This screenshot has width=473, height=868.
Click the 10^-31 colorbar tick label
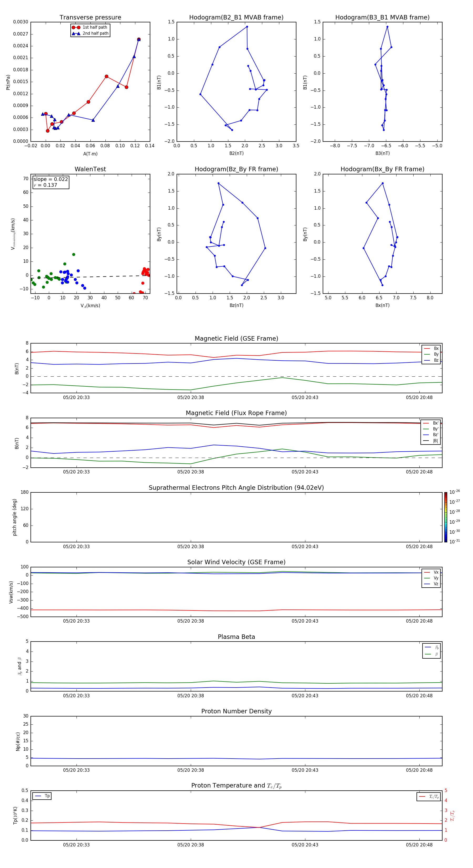coord(455,542)
